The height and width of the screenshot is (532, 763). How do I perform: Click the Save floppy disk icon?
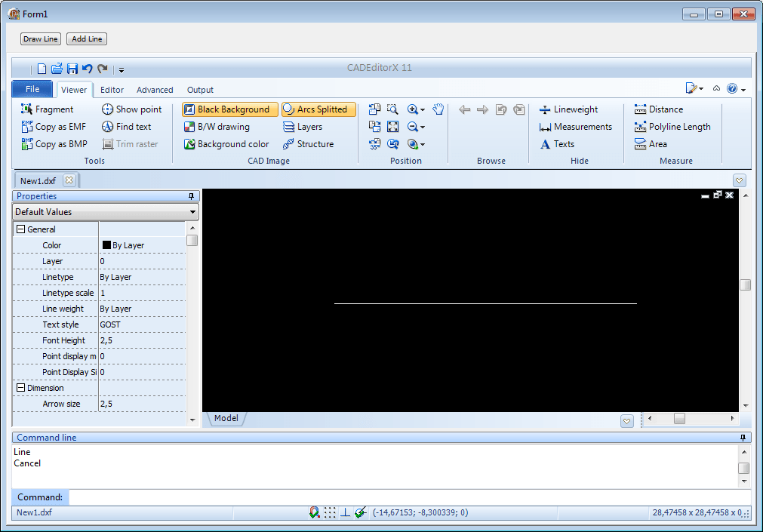click(x=72, y=69)
